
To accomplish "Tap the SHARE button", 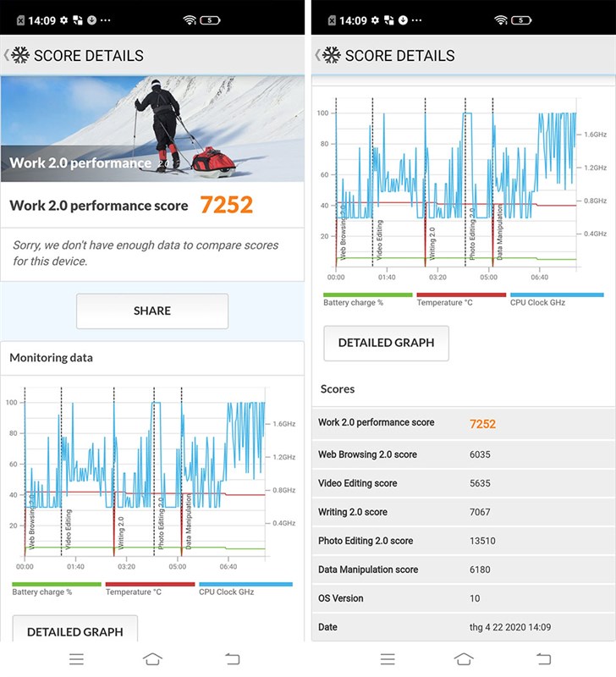I will point(152,311).
